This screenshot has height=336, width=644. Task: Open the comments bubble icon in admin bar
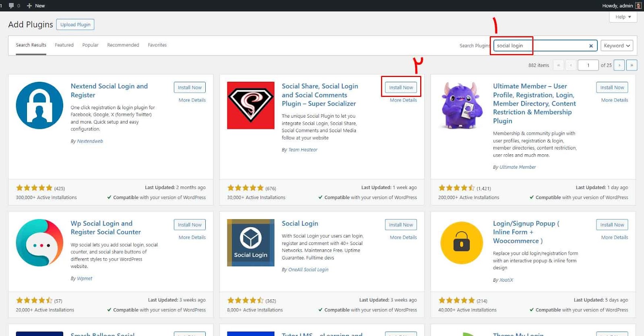click(x=11, y=6)
